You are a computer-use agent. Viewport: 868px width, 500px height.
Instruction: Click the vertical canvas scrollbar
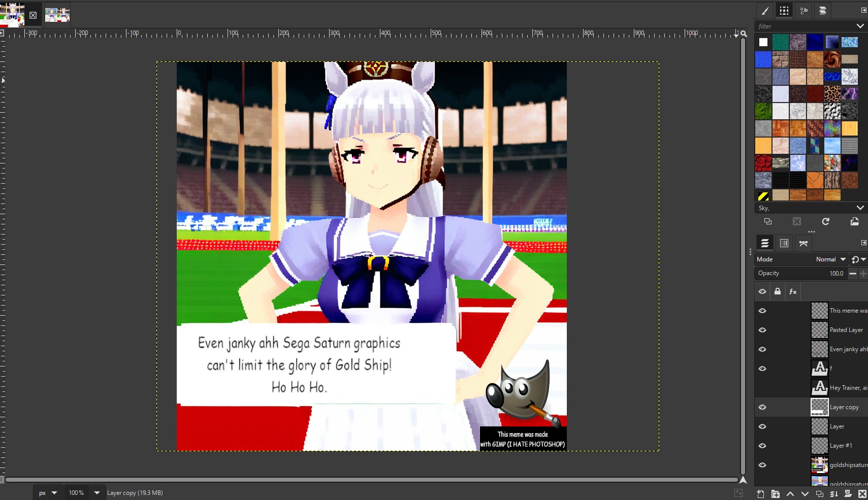pyautogui.click(x=743, y=256)
